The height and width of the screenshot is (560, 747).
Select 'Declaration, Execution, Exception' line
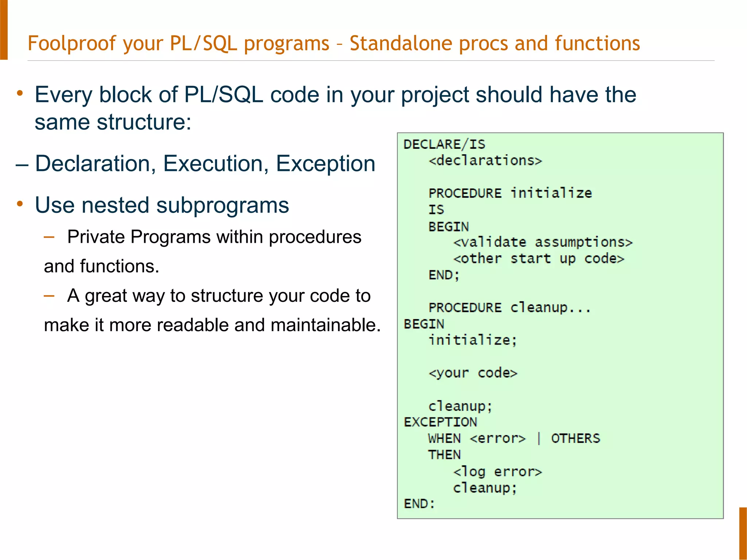205,163
